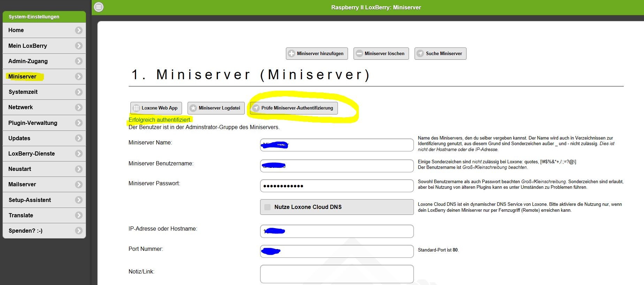Click the arrow icon on Prüfe Miniserver-Authentifizierung

click(256, 108)
